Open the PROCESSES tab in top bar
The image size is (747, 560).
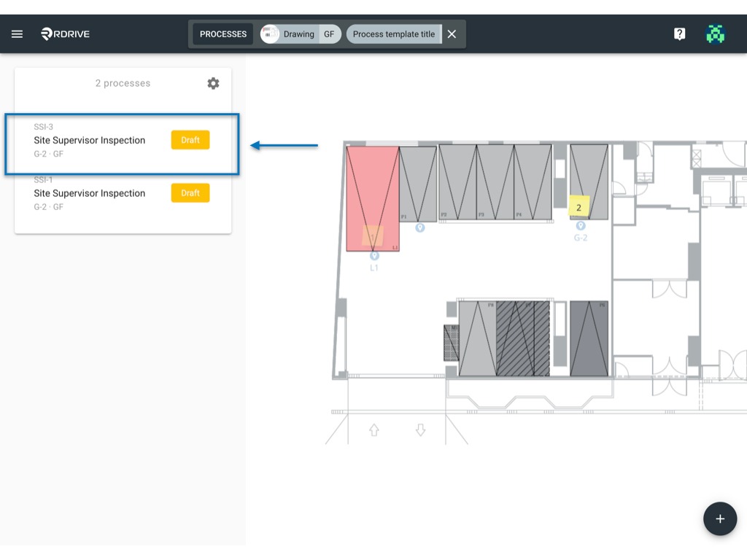click(223, 34)
